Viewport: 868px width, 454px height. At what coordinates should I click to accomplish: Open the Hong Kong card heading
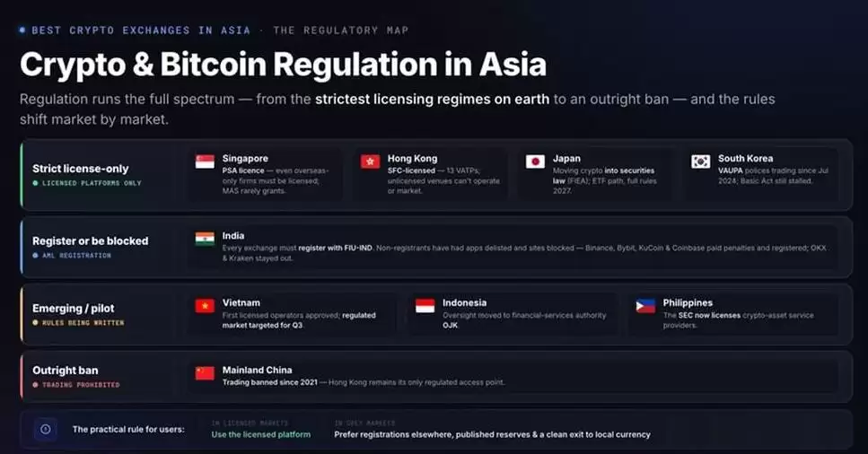412,158
